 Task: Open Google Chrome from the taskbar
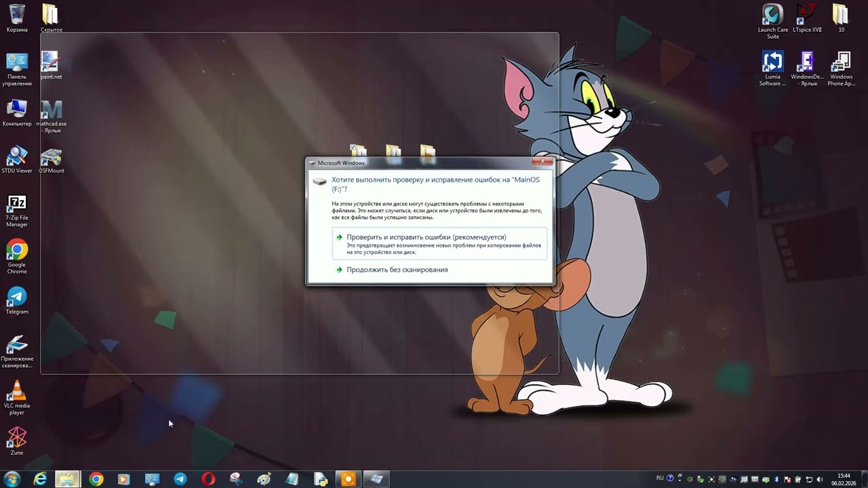click(x=96, y=479)
